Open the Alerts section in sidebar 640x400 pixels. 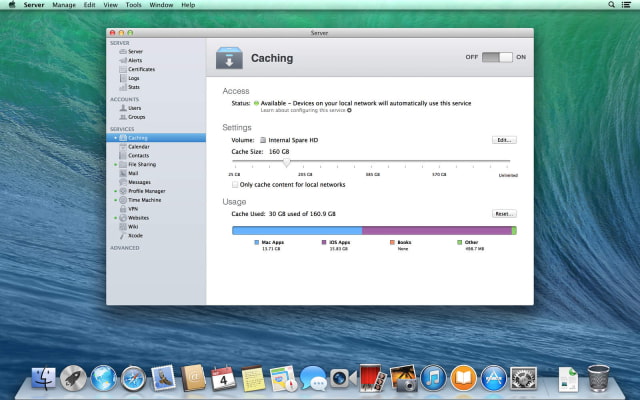135,60
